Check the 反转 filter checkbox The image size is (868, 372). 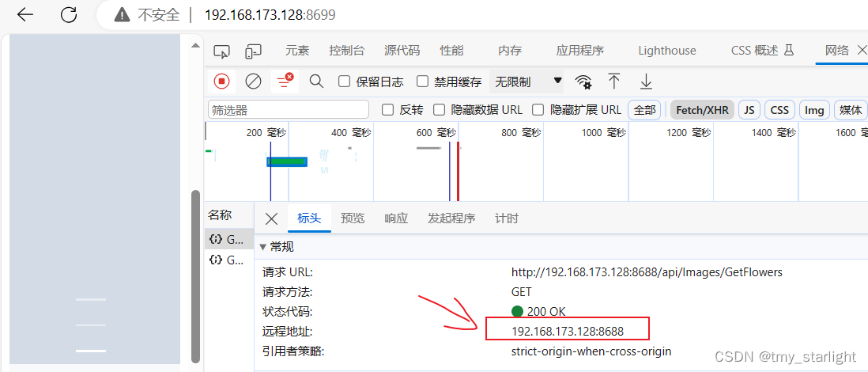coord(388,110)
